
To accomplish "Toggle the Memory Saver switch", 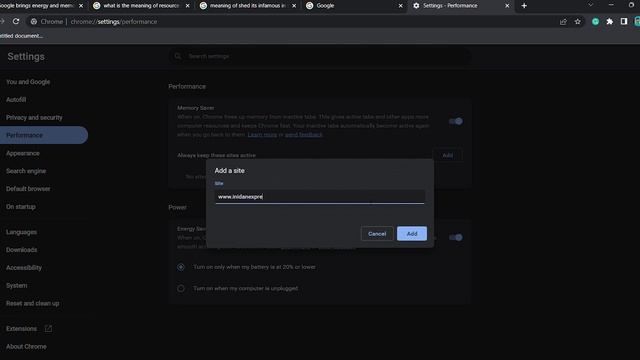I will click(x=456, y=121).
